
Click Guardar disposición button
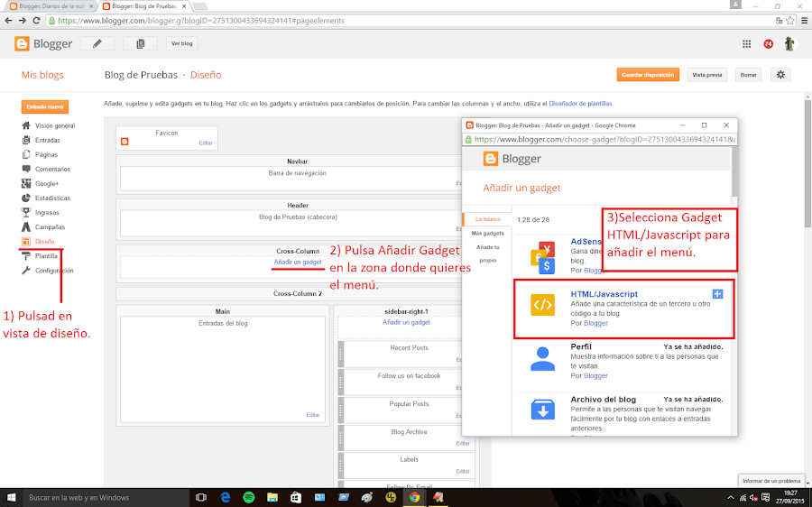647,75
